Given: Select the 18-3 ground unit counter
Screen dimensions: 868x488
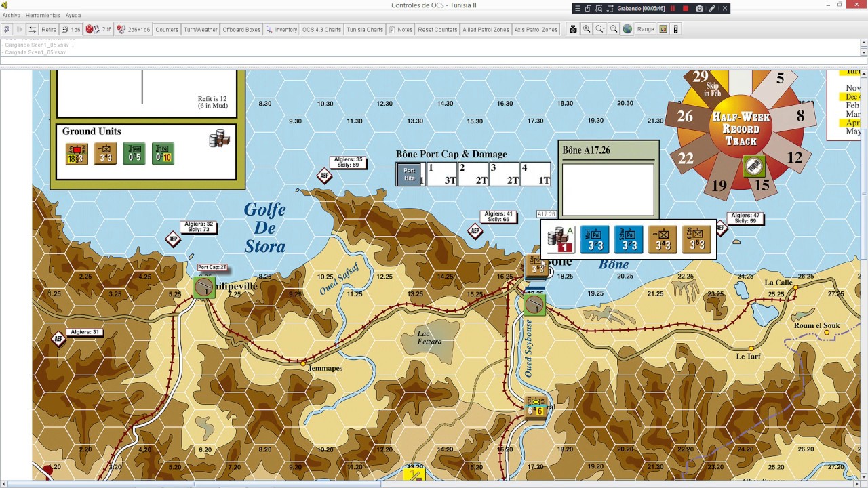Looking at the screenshot, I should (x=76, y=154).
